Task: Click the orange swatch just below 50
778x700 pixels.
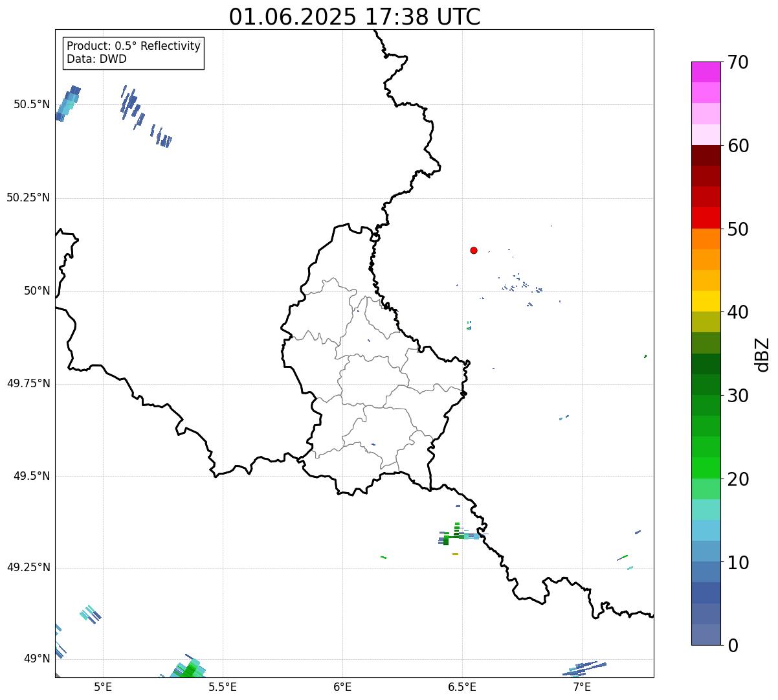Action: pyautogui.click(x=706, y=239)
